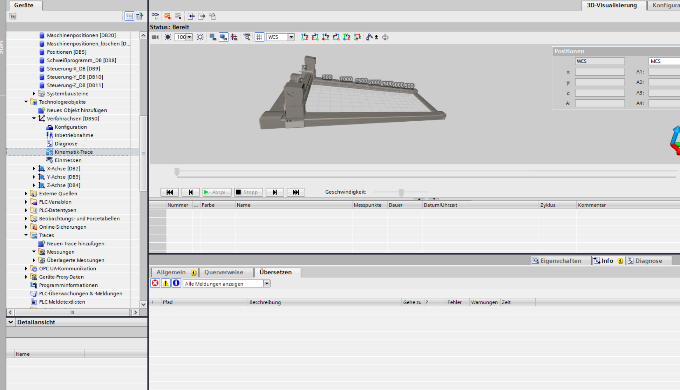Open the 'Alle Meldungen anzeigen' dropdown
Image resolution: width=680 pixels, height=390 pixels.
267,284
